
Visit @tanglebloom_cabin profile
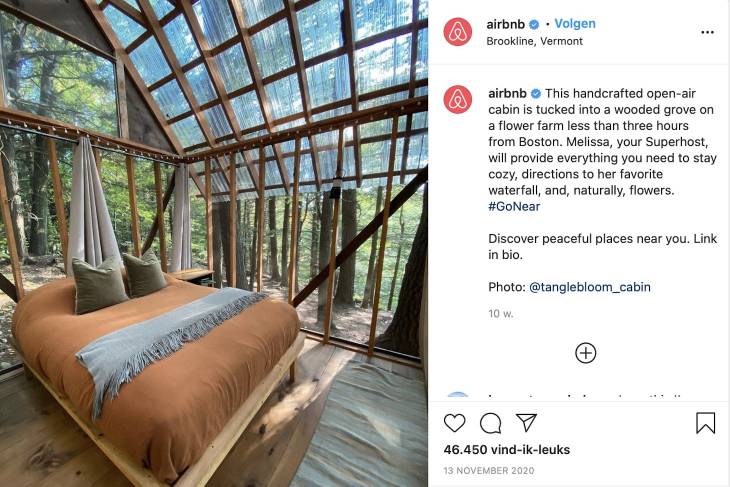coord(590,287)
